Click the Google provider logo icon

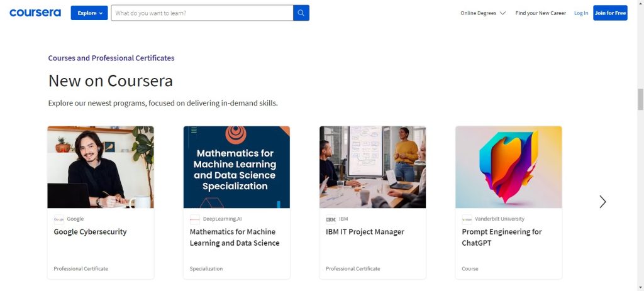[58, 219]
